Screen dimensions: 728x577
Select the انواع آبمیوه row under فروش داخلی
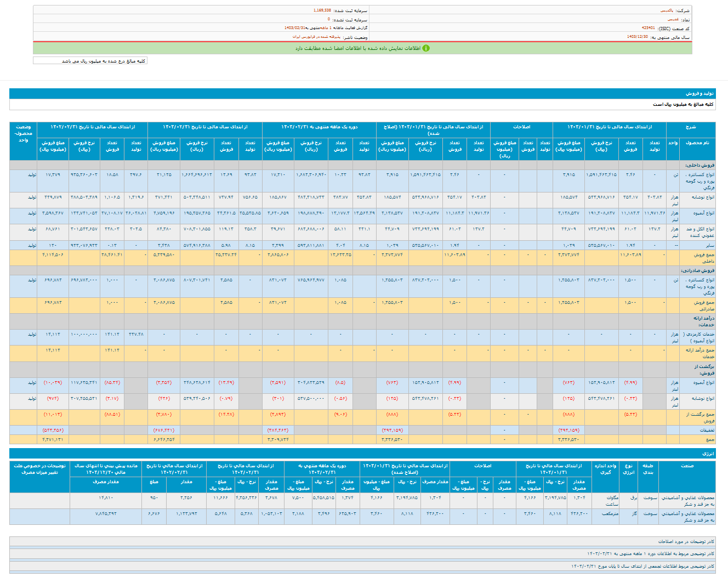tap(703, 213)
